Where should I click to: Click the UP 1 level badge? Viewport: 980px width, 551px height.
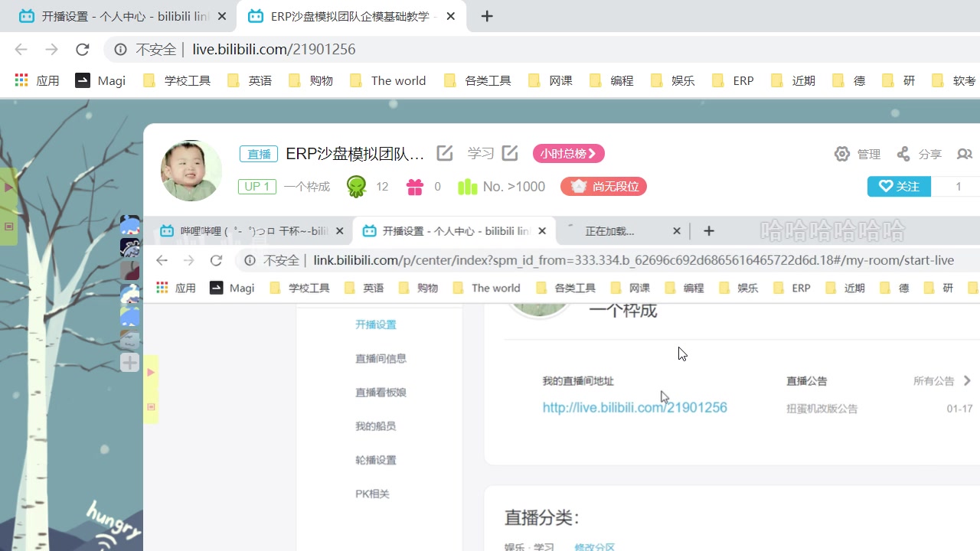(256, 186)
